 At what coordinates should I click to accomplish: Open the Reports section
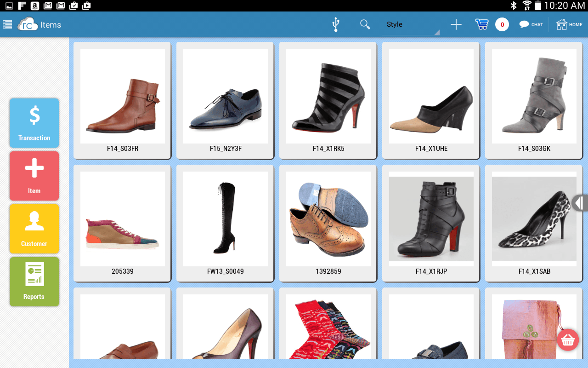coord(34,282)
